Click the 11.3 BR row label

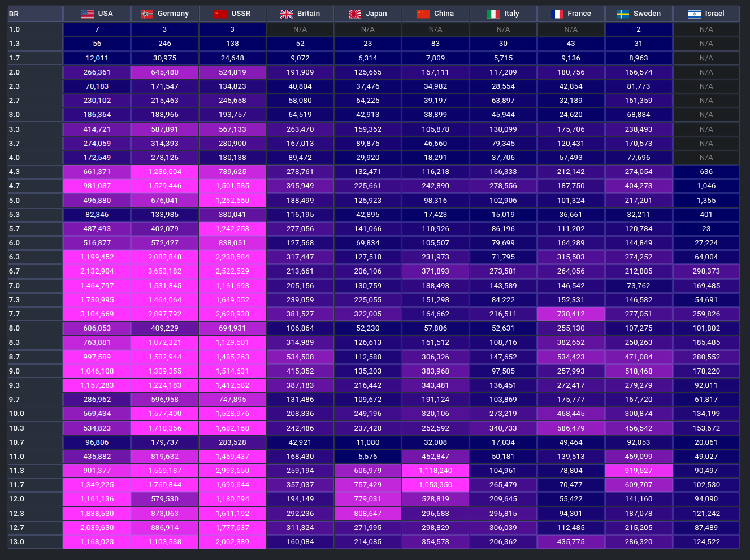35,471
